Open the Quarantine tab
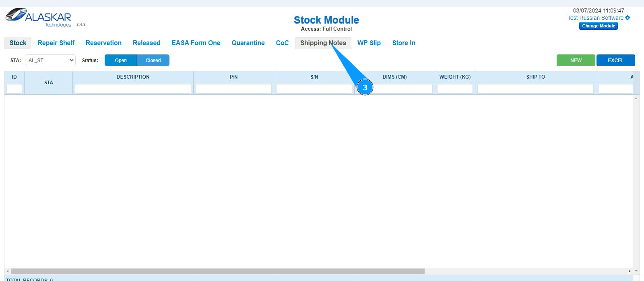The image size is (644, 281). (x=248, y=43)
